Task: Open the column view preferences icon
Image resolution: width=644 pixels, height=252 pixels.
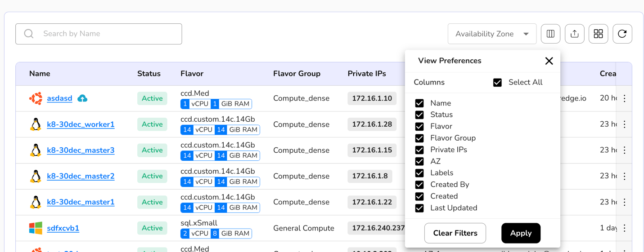Action: pyautogui.click(x=550, y=34)
